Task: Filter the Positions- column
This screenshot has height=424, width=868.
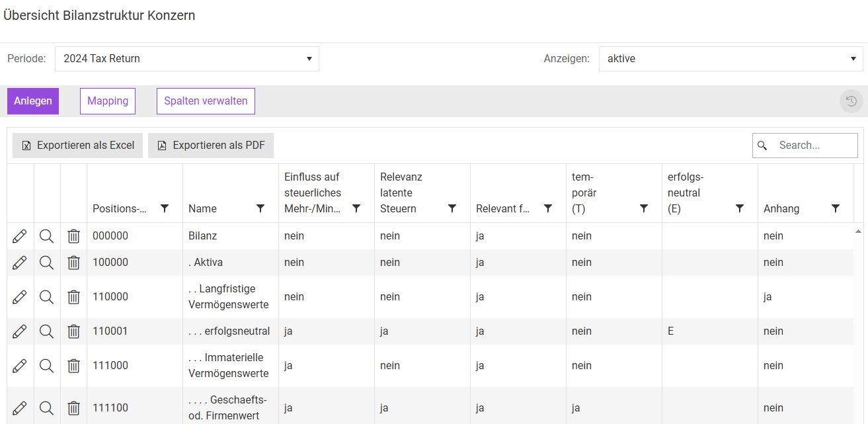Action: (165, 208)
